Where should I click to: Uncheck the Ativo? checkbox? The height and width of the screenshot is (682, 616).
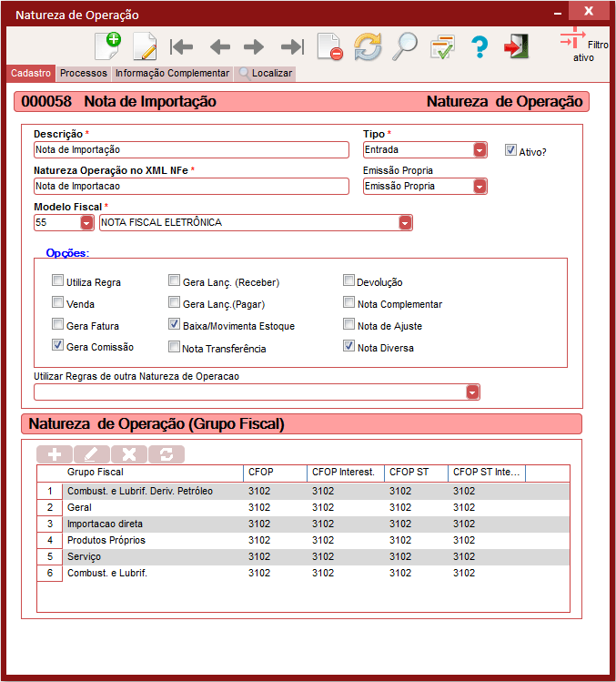click(510, 150)
